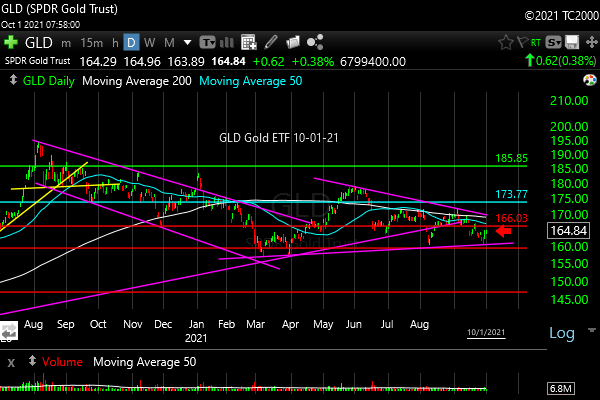
Task: Switch to the 1-minute (m) timeframe
Action: point(66,43)
